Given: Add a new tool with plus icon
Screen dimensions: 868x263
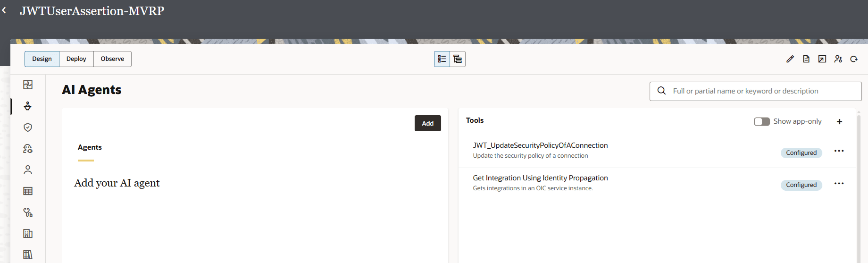Looking at the screenshot, I should tap(839, 122).
